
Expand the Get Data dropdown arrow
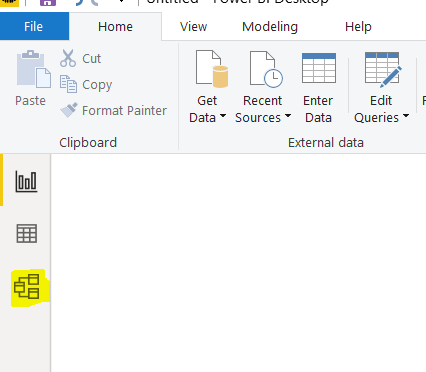pos(223,116)
